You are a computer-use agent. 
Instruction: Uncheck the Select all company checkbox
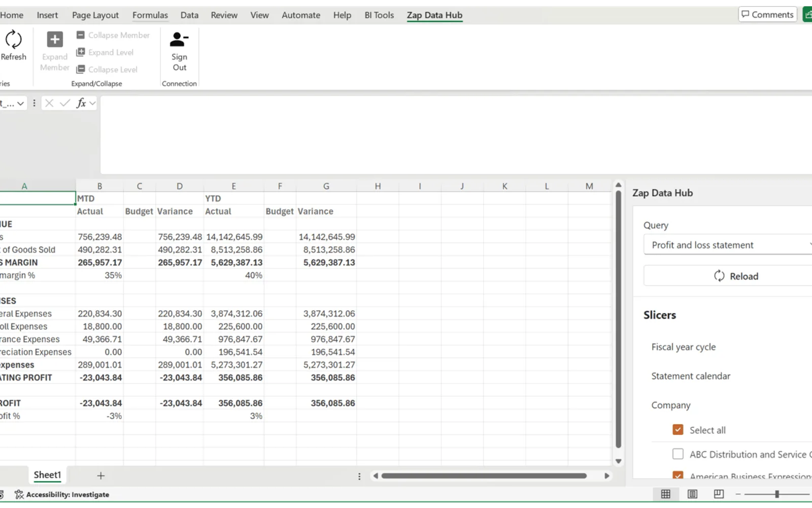click(x=678, y=430)
